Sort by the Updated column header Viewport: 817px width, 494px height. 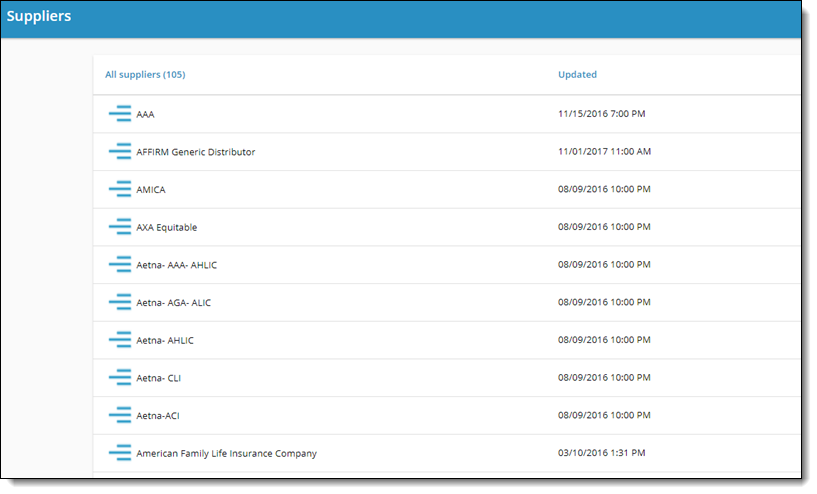[x=577, y=75]
